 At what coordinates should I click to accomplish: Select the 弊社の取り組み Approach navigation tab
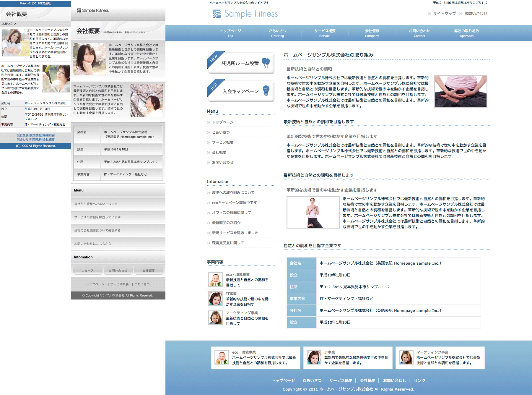point(466,33)
